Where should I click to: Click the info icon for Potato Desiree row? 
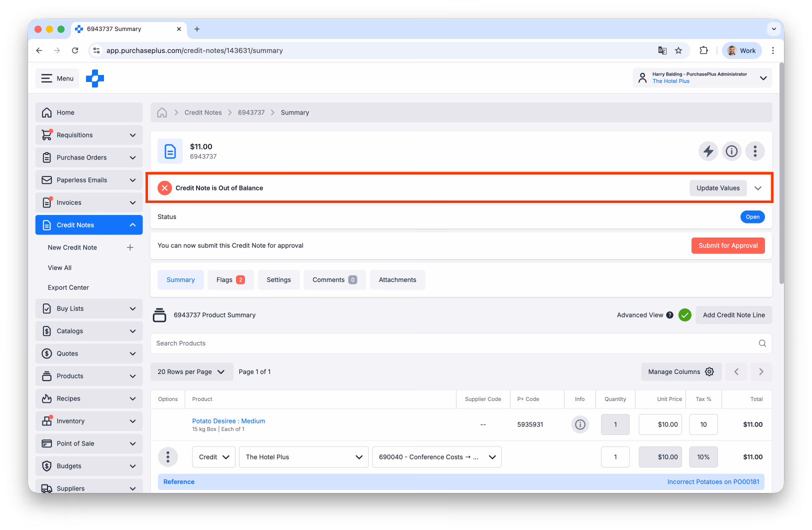pyautogui.click(x=580, y=424)
